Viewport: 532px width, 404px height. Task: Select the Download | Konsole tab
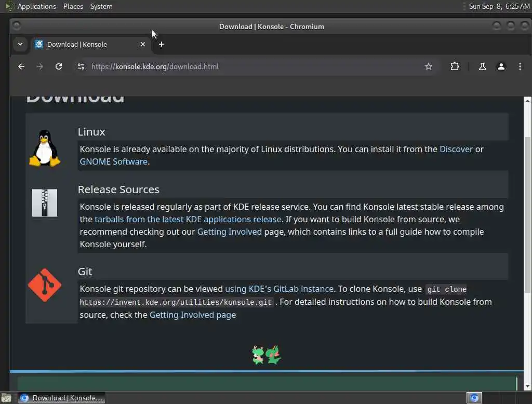point(90,45)
